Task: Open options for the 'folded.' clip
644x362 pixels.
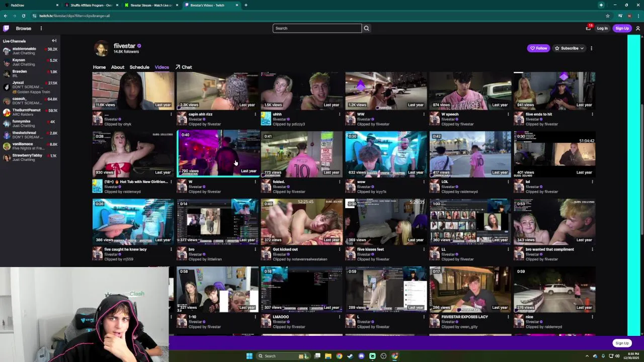Action: coord(339,182)
